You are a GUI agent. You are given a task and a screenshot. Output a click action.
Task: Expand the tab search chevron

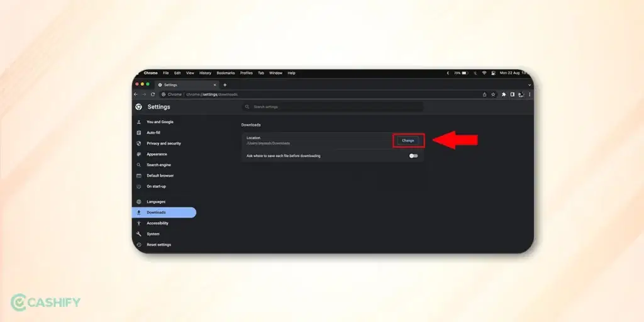coord(530,85)
